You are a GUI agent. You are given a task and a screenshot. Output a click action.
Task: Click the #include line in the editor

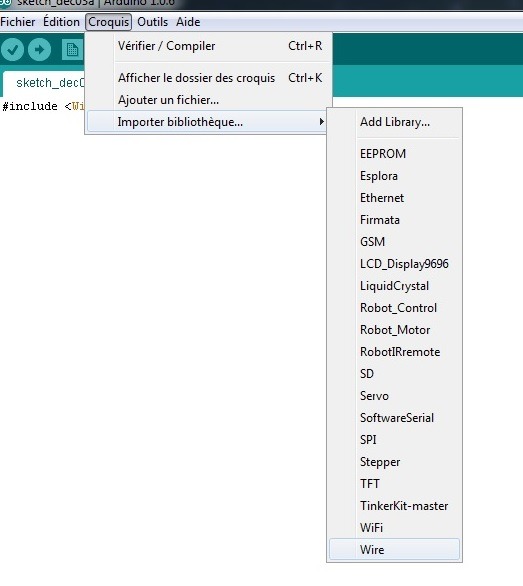43,107
